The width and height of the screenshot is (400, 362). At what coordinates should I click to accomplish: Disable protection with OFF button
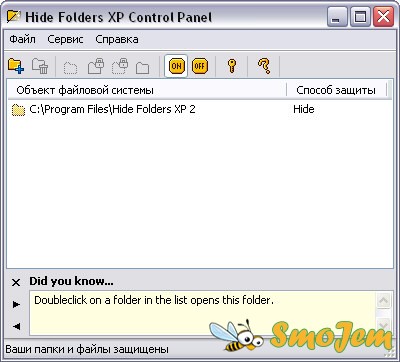pyautogui.click(x=200, y=66)
